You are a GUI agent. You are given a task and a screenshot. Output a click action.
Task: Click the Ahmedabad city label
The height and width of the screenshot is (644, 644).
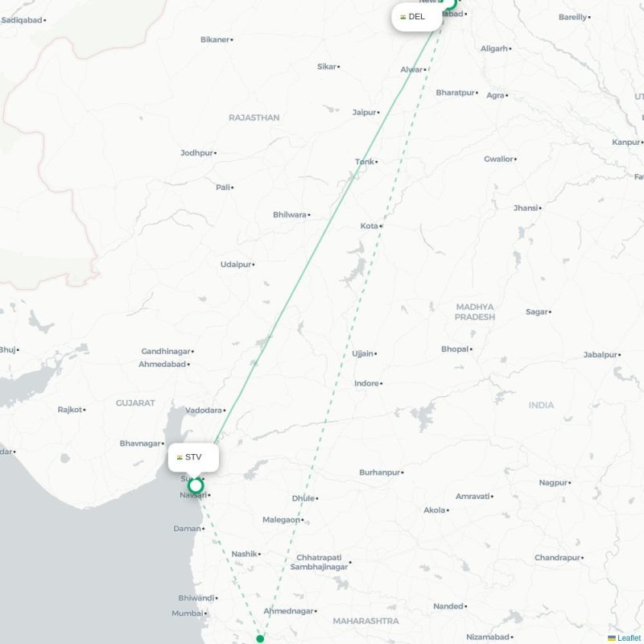[163, 365]
